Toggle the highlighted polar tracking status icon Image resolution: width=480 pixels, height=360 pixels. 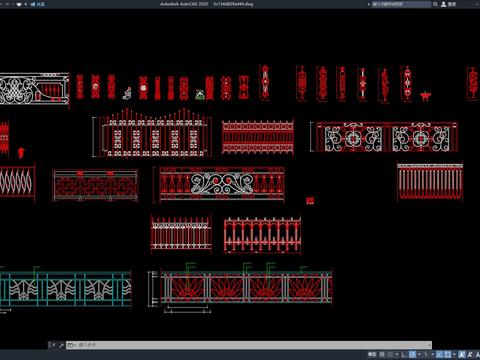click(x=412, y=354)
